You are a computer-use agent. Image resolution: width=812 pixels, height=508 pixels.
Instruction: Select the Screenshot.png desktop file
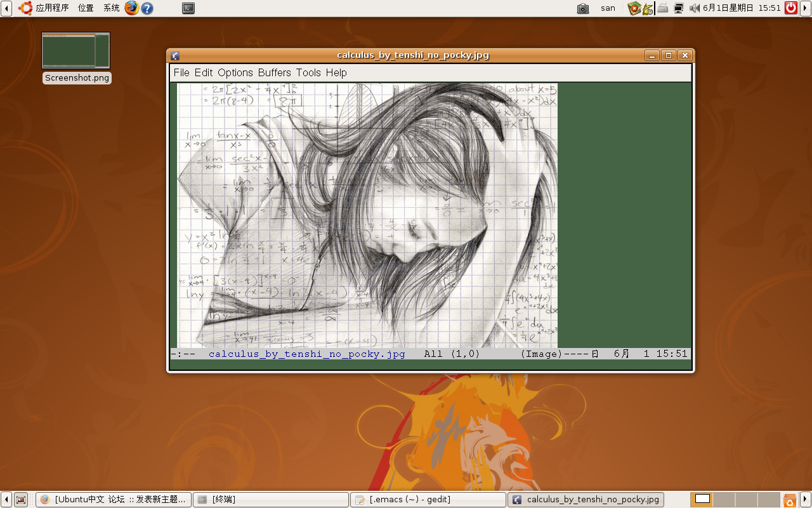[x=76, y=58]
